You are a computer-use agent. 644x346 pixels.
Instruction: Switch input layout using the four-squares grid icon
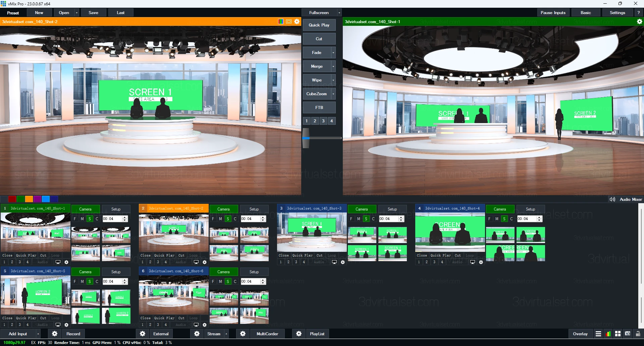pyautogui.click(x=618, y=334)
